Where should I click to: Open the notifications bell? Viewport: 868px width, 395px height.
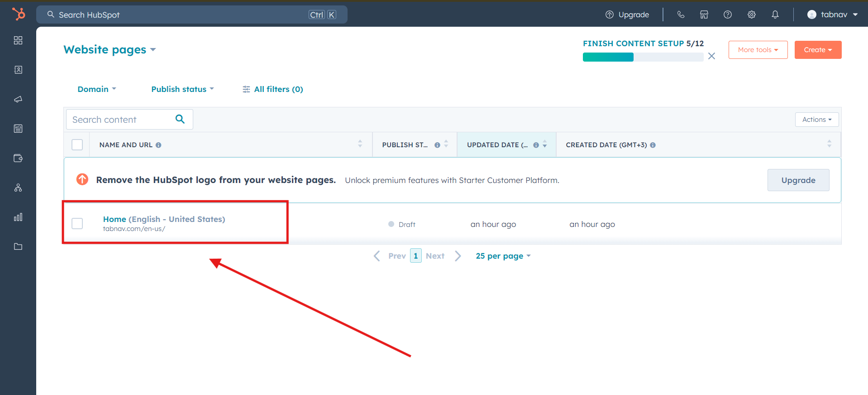point(775,14)
